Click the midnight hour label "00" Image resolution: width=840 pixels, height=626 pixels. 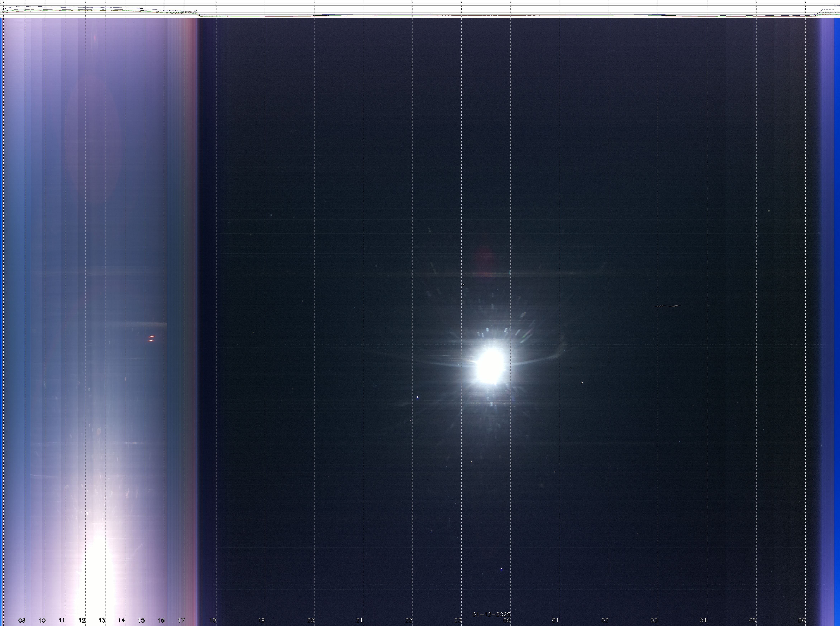pyautogui.click(x=507, y=620)
